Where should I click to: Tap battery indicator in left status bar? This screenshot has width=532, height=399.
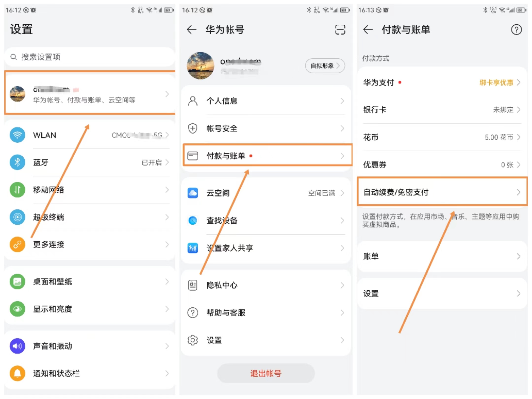click(169, 10)
